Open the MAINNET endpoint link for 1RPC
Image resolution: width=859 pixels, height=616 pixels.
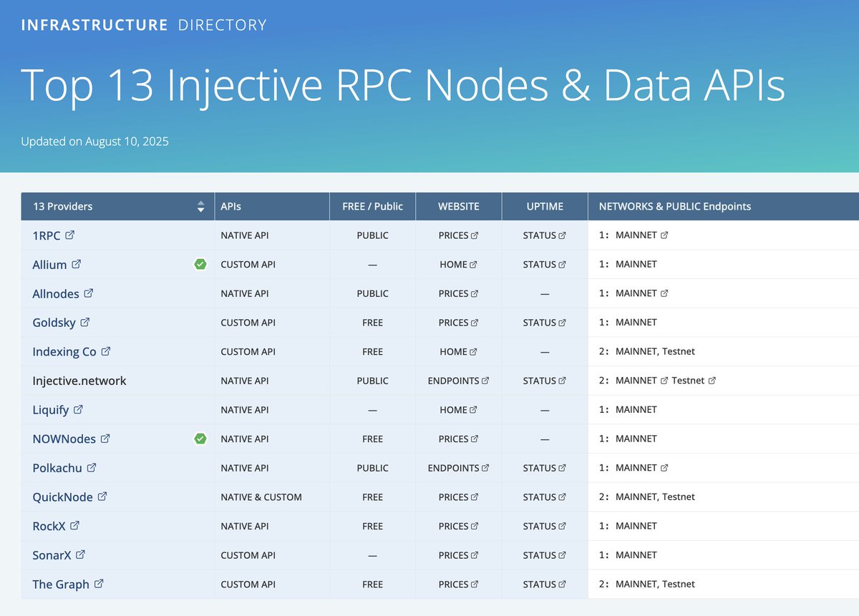(x=641, y=235)
